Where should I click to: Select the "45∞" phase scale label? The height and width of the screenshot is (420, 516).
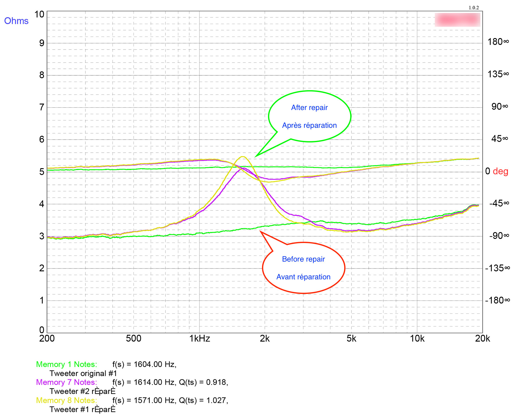pyautogui.click(x=500, y=139)
